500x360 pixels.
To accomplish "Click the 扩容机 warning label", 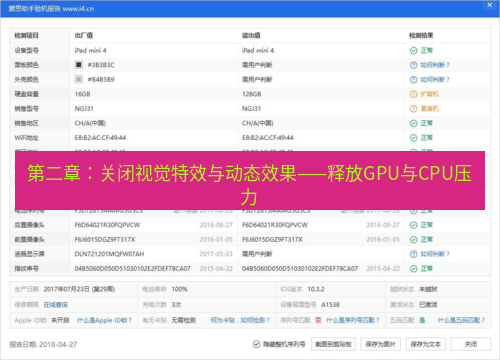I will (429, 94).
